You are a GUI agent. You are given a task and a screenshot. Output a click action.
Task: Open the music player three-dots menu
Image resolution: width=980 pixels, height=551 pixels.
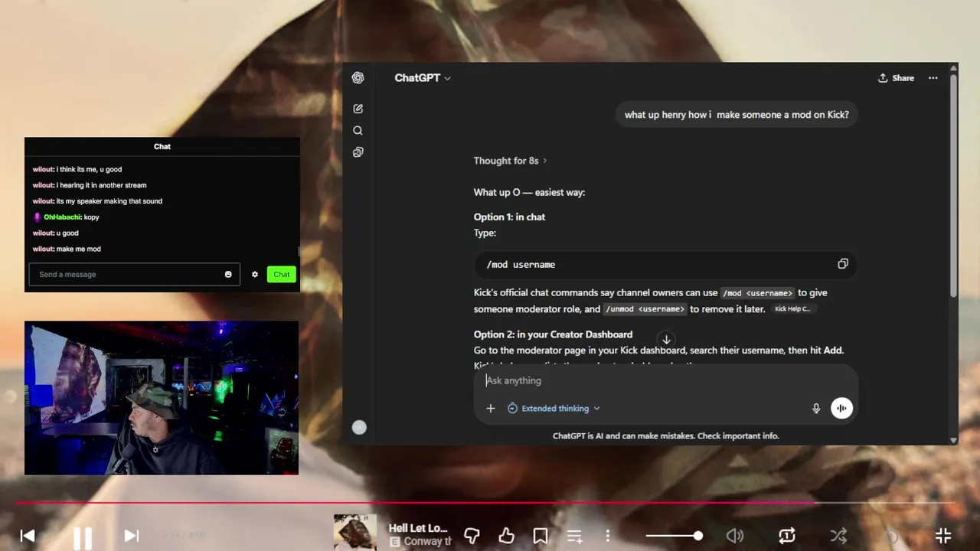pos(608,536)
